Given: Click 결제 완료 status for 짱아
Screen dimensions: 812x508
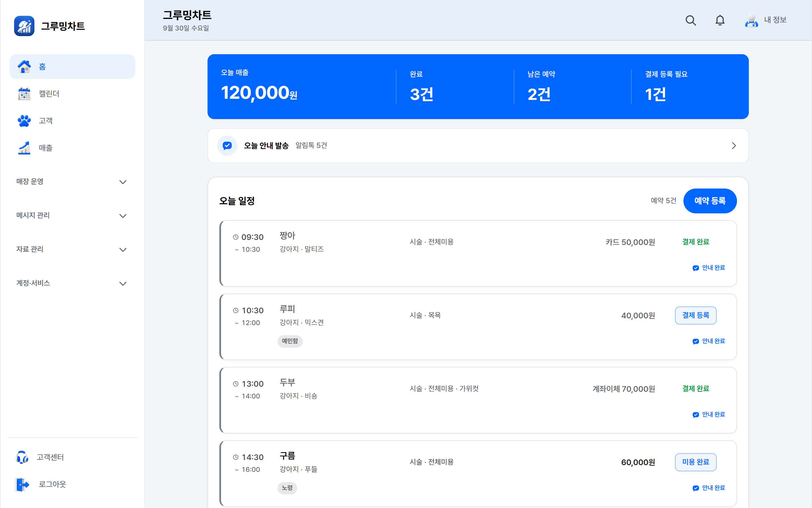Looking at the screenshot, I should [x=696, y=242].
